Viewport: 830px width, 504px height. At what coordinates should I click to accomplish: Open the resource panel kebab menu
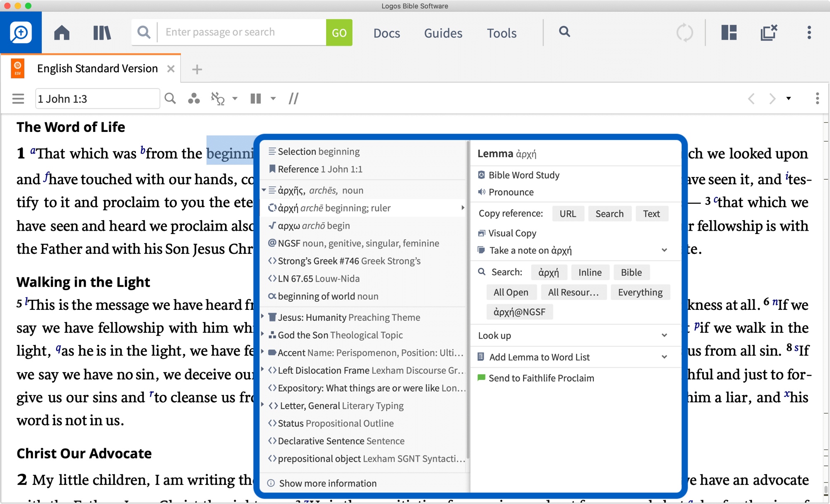pos(817,99)
